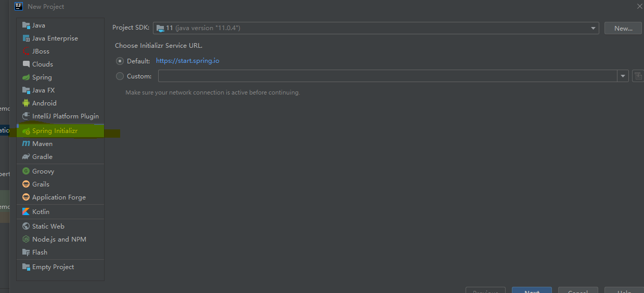Choose Kotlin project type label
The height and width of the screenshot is (293, 644).
(x=41, y=212)
